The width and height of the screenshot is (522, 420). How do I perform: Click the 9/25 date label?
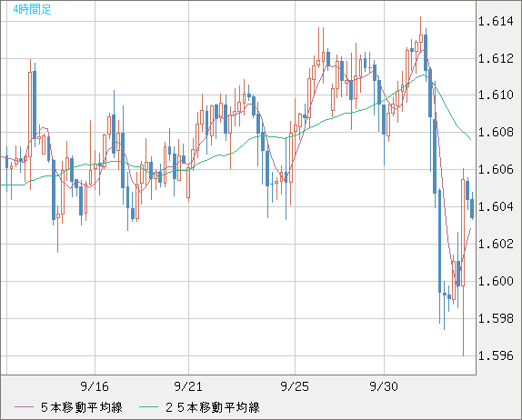click(x=295, y=386)
